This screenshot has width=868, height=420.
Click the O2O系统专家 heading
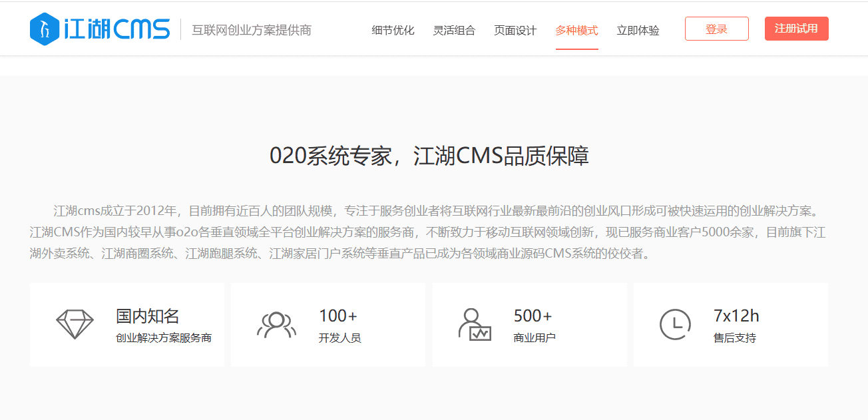(x=429, y=156)
